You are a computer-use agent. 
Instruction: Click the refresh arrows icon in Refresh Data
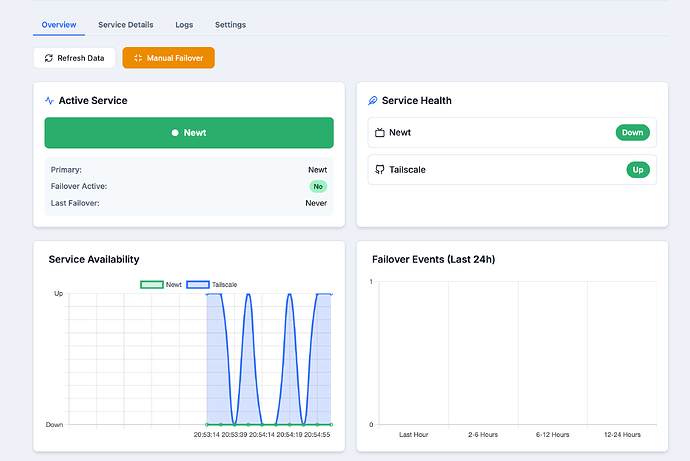49,58
